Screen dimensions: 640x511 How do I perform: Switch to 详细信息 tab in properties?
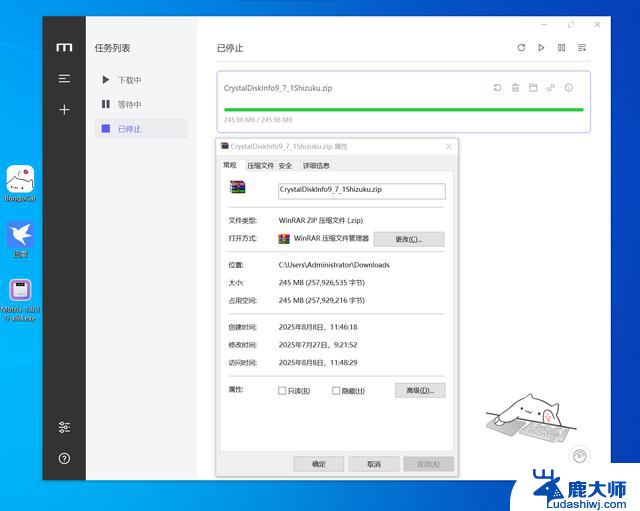[x=316, y=166]
